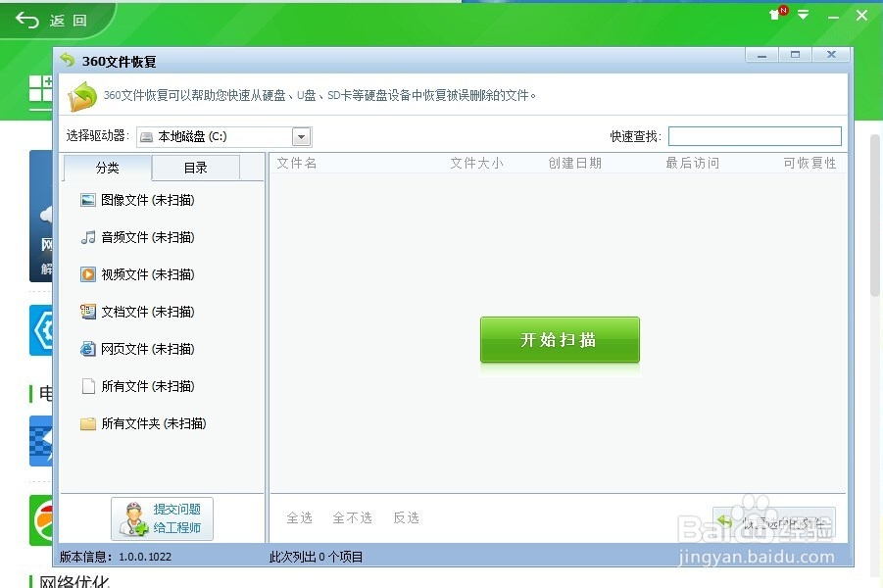Screen dimensions: 883x588
Task: Open the 所有文件夹 folder category icon
Action: point(87,423)
